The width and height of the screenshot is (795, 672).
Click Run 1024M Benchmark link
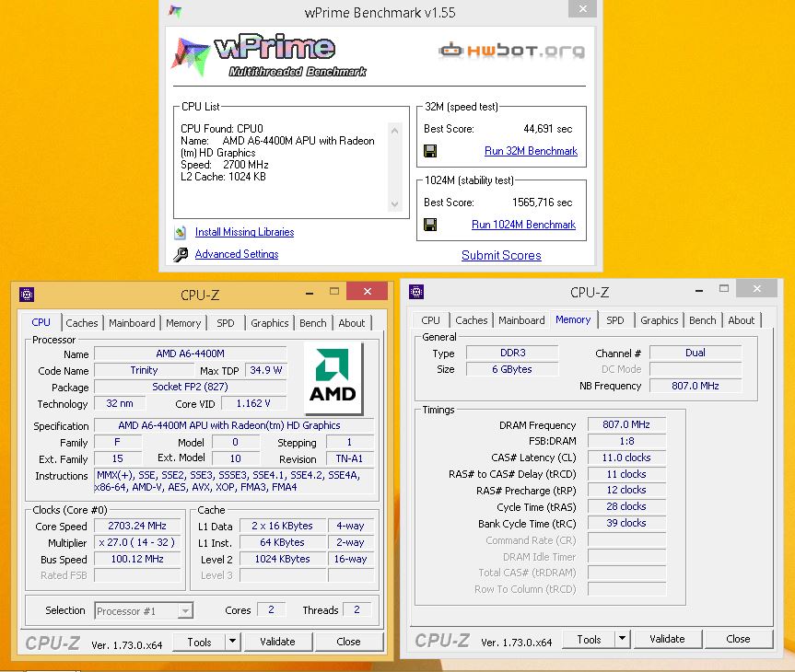[x=523, y=225]
